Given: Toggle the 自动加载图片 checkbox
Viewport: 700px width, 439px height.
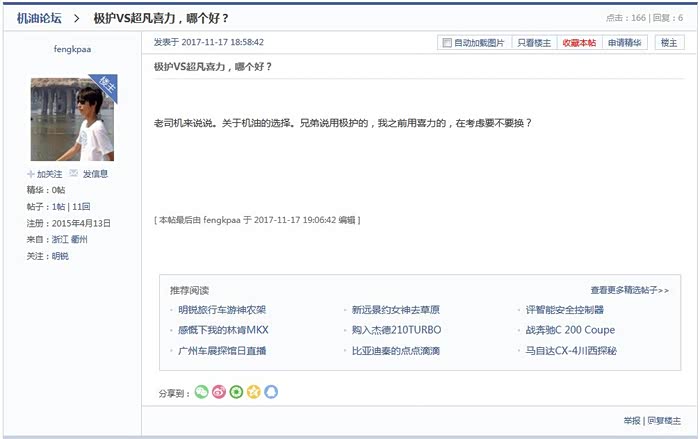Looking at the screenshot, I should pos(447,43).
